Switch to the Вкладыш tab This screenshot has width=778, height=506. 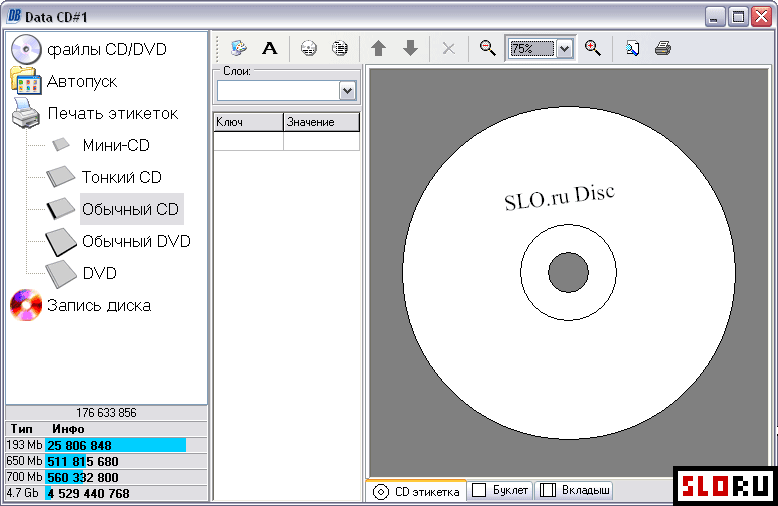[574, 490]
